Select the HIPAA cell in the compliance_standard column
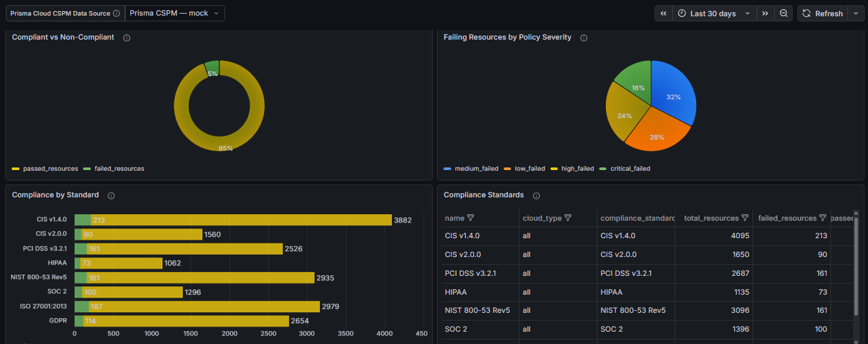This screenshot has width=868, height=344. point(636,292)
